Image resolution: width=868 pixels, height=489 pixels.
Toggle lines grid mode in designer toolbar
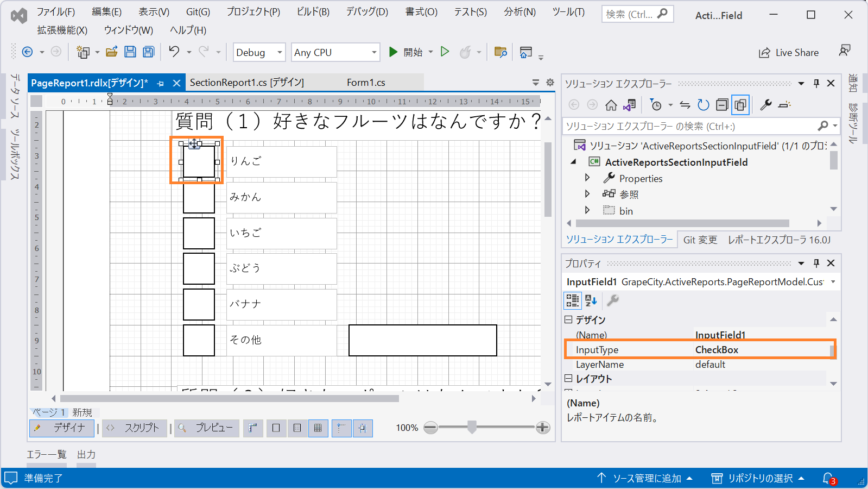click(x=318, y=428)
